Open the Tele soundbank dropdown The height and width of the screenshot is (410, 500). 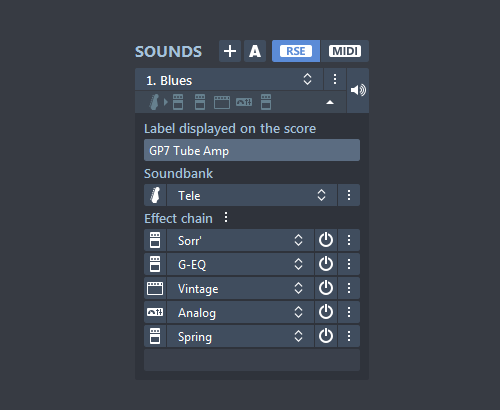click(x=252, y=195)
